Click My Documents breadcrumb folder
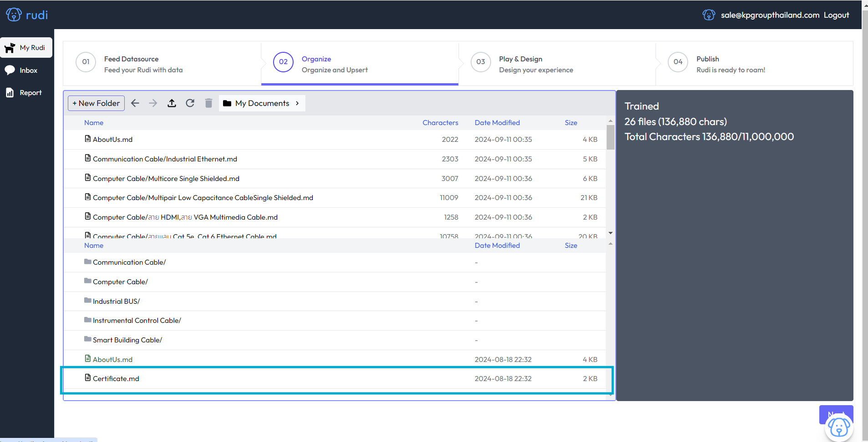 point(256,103)
